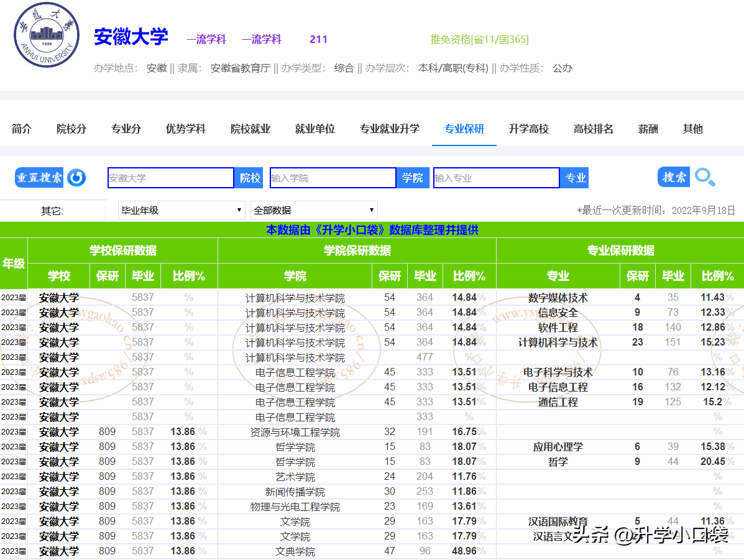The width and height of the screenshot is (744, 560).
Task: Focus the 安徽大学 school input field
Action: [x=171, y=178]
